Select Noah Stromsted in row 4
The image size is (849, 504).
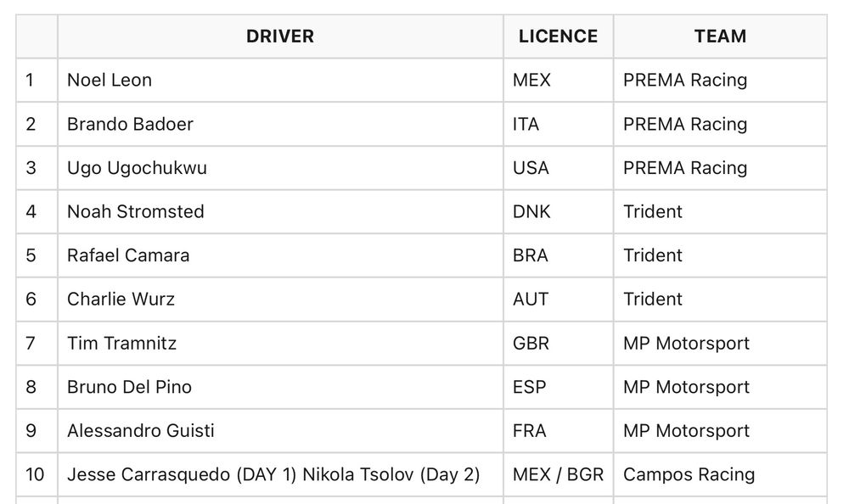(136, 211)
